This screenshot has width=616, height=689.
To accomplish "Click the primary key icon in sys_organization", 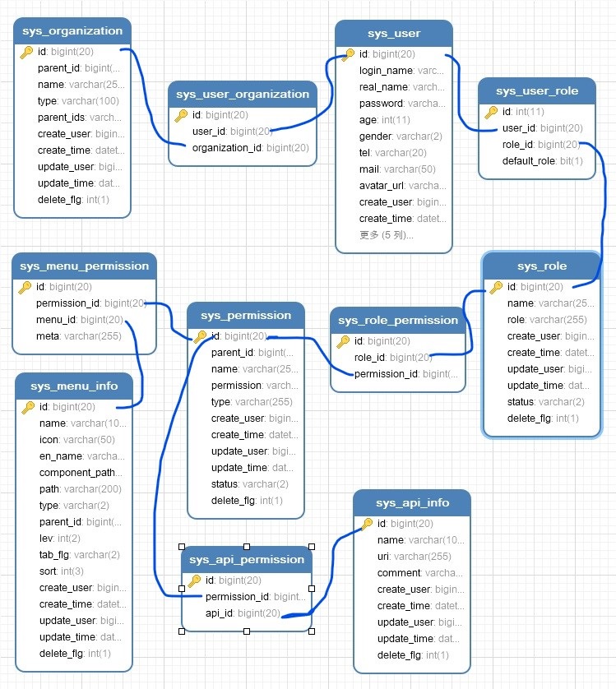I will coord(26,52).
